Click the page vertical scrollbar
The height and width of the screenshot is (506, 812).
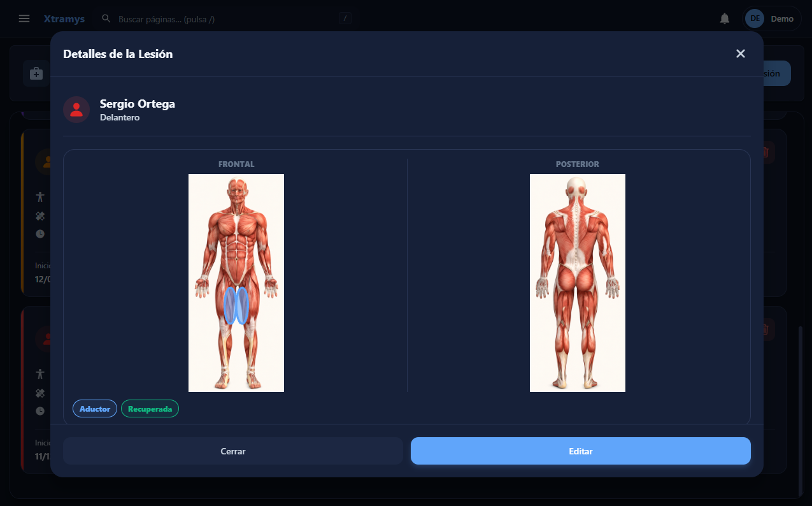tap(801, 411)
